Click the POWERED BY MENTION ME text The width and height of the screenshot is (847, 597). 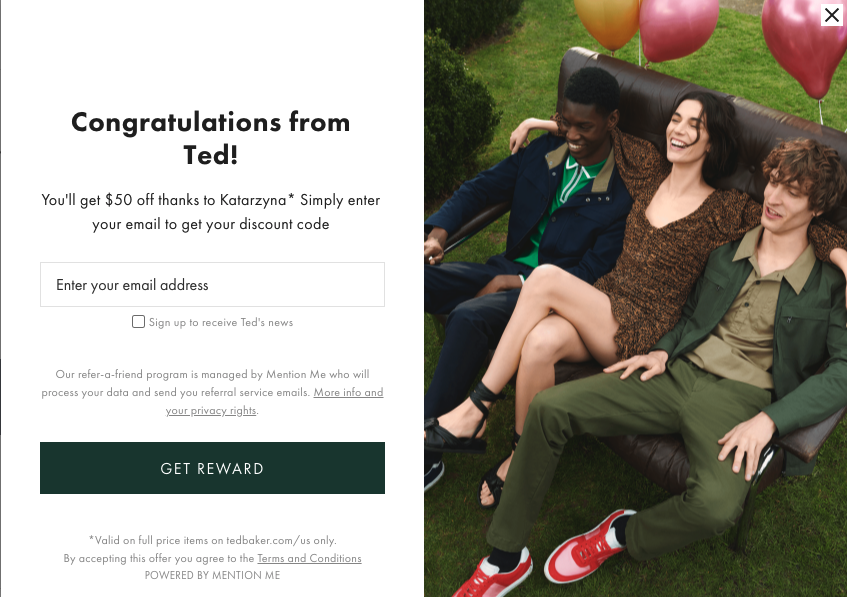[212, 575]
